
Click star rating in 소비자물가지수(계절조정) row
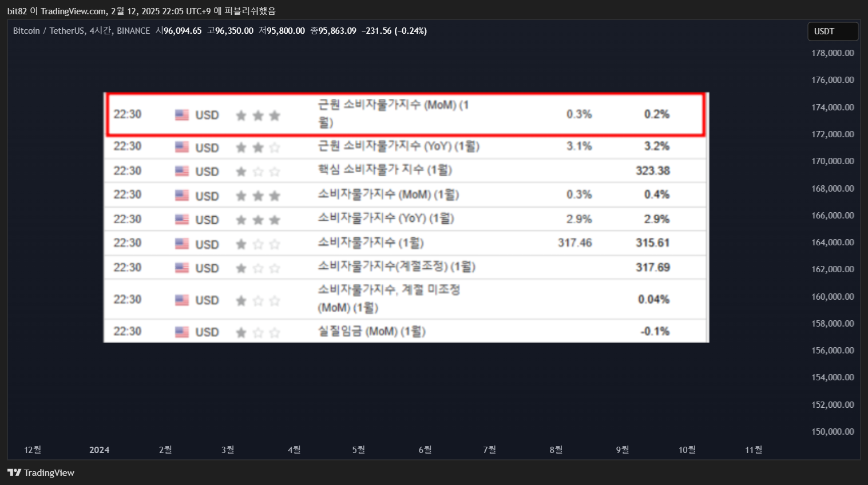(x=258, y=268)
